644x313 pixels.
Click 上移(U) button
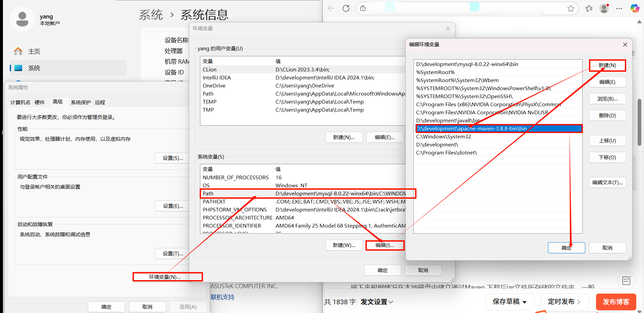pyautogui.click(x=607, y=141)
